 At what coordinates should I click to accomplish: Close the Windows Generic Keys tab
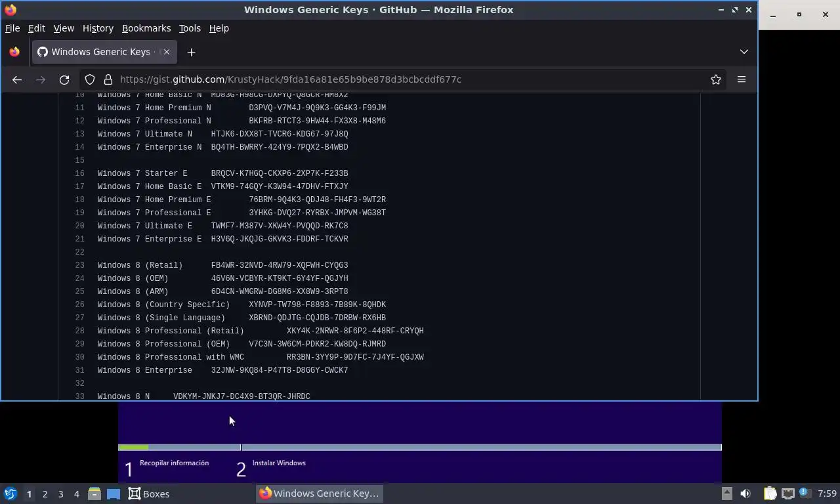pyautogui.click(x=167, y=52)
